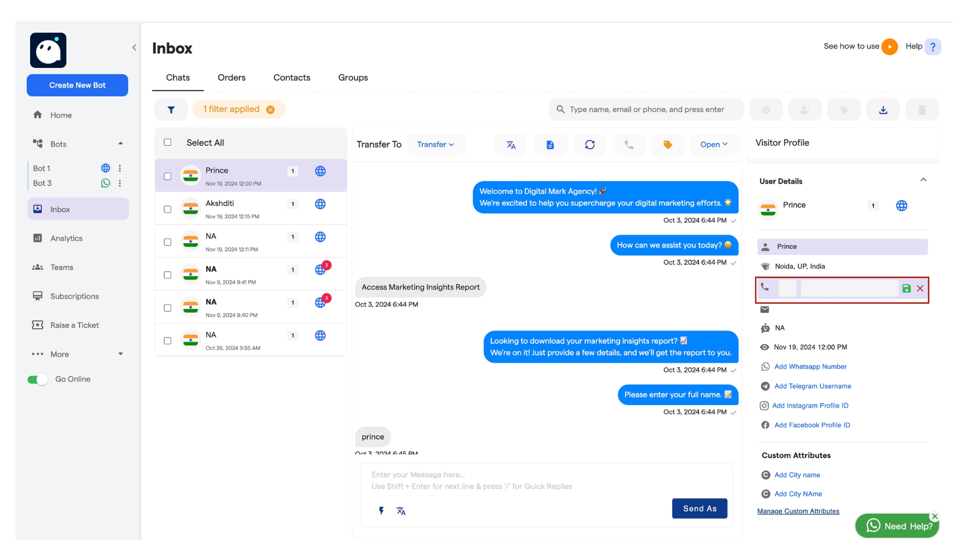Collapse the sidebar with the arrow icon
This screenshot has height=560, width=968.
[134, 48]
